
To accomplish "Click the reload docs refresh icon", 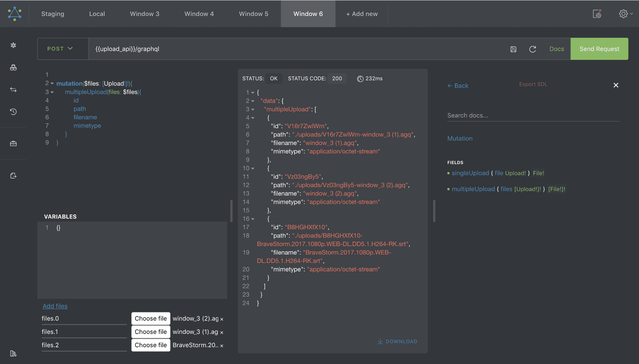I will coord(532,49).
